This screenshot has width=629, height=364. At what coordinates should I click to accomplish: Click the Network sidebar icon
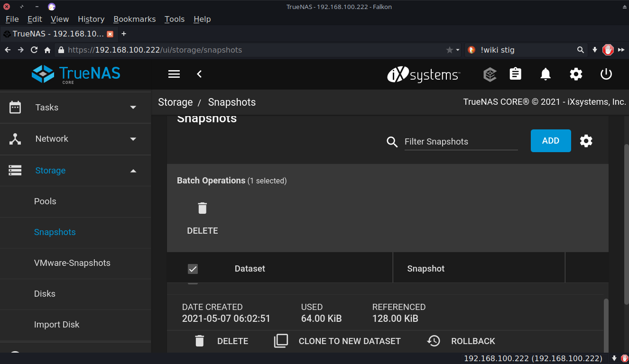15,139
